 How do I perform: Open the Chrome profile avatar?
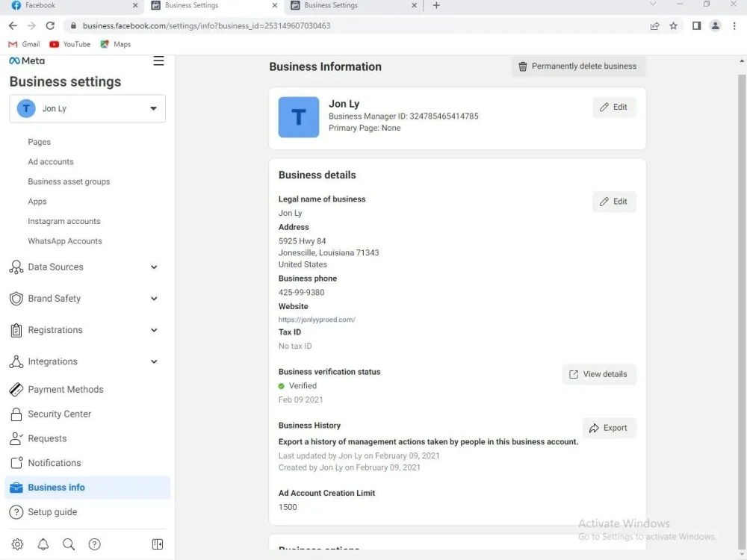[715, 25]
